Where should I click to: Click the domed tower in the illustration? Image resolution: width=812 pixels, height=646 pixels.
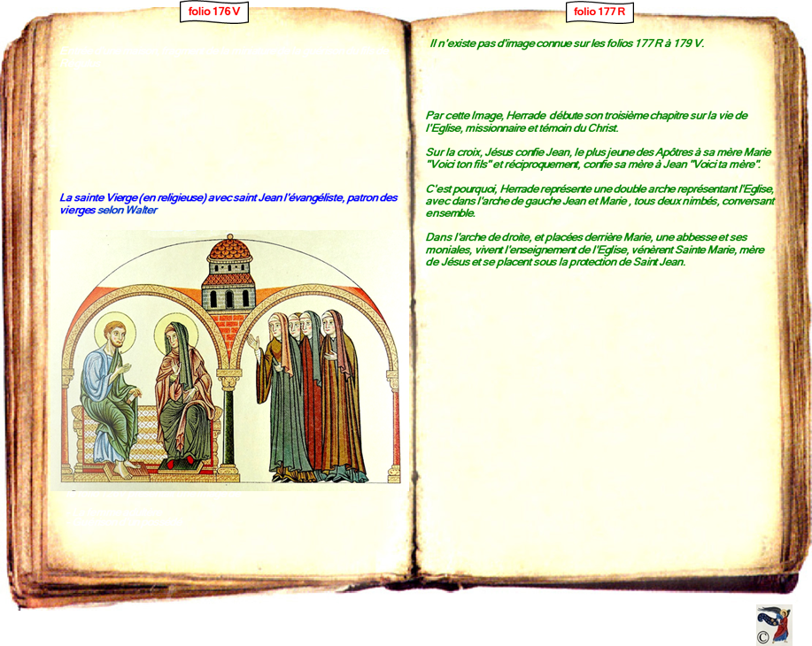tap(228, 273)
